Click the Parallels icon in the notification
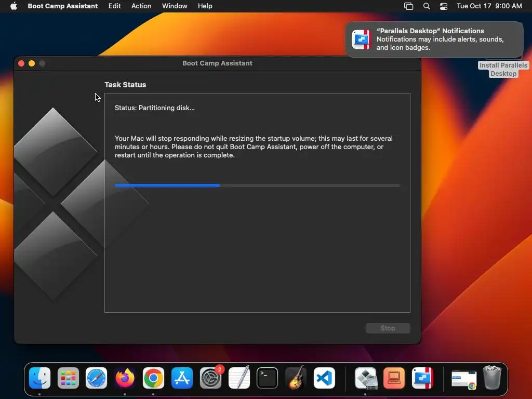Screen dimensions: 532x399 (361, 39)
